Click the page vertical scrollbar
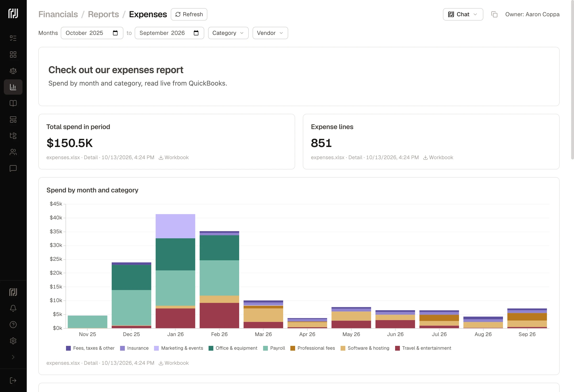Viewport: 574px width, 392px height. [x=572, y=80]
